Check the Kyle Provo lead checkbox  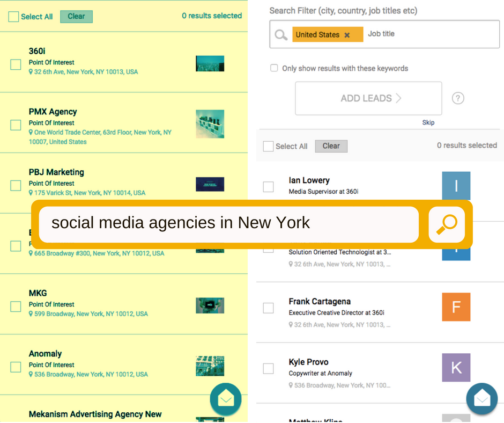click(268, 368)
